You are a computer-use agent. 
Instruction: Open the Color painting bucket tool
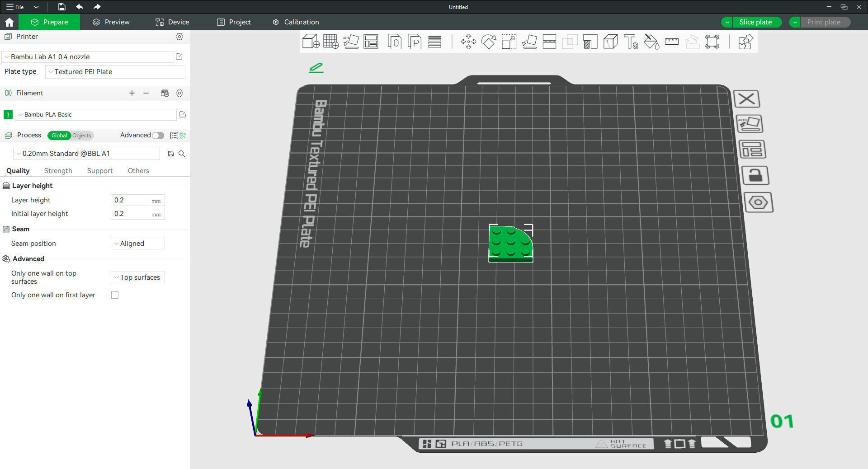[x=651, y=42]
